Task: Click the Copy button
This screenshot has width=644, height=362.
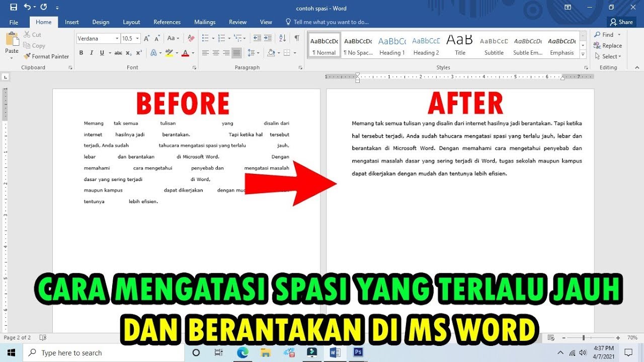Action: pos(34,46)
